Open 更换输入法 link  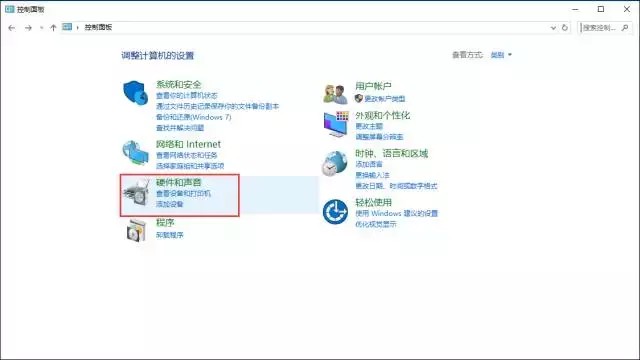[x=372, y=175]
